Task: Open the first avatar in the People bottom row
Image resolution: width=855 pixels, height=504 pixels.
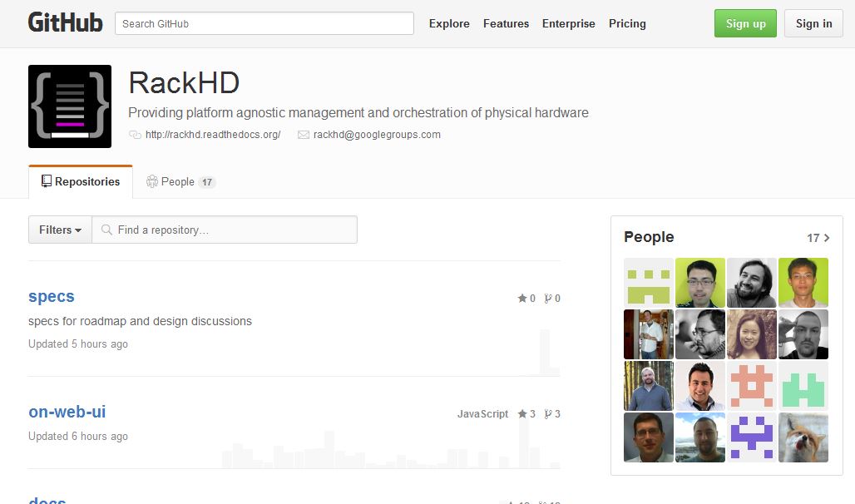Action: [649, 437]
